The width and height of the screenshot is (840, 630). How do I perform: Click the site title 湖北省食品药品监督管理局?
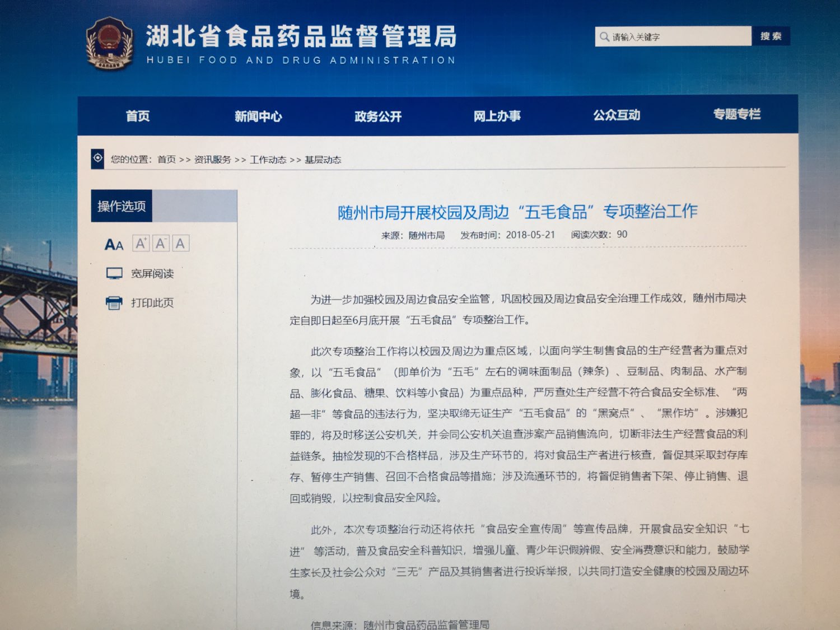(301, 36)
